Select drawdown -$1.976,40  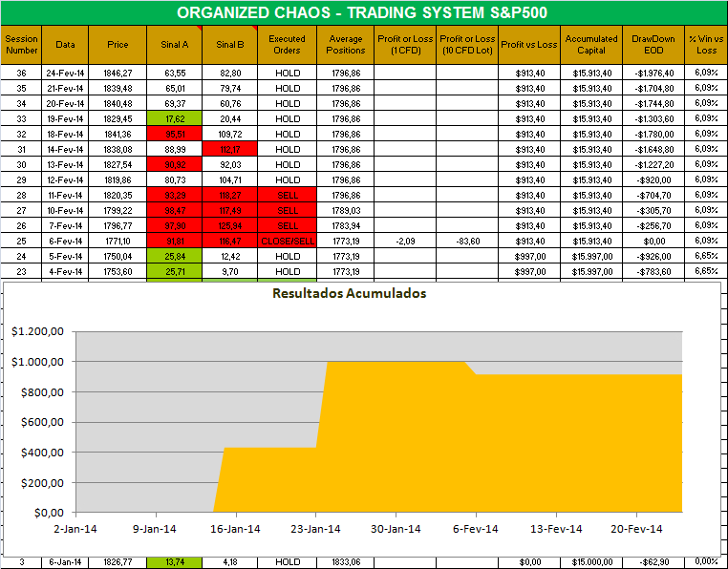click(x=653, y=73)
